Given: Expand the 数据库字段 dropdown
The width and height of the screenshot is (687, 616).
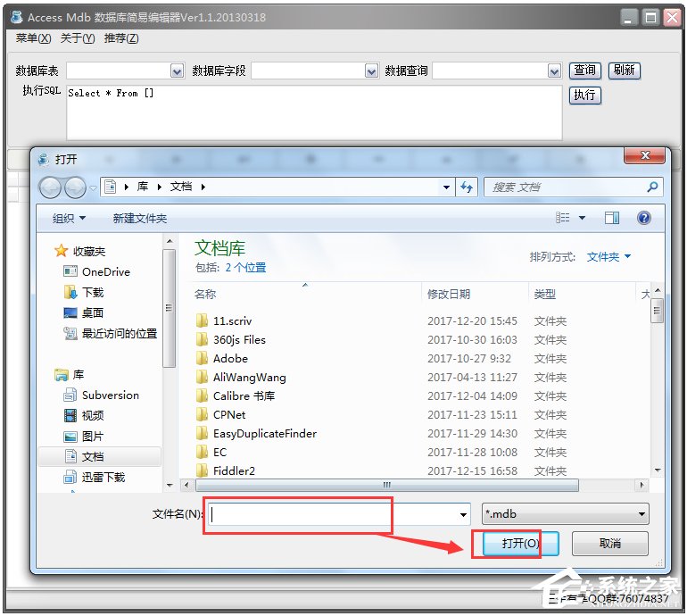Looking at the screenshot, I should pos(371,71).
